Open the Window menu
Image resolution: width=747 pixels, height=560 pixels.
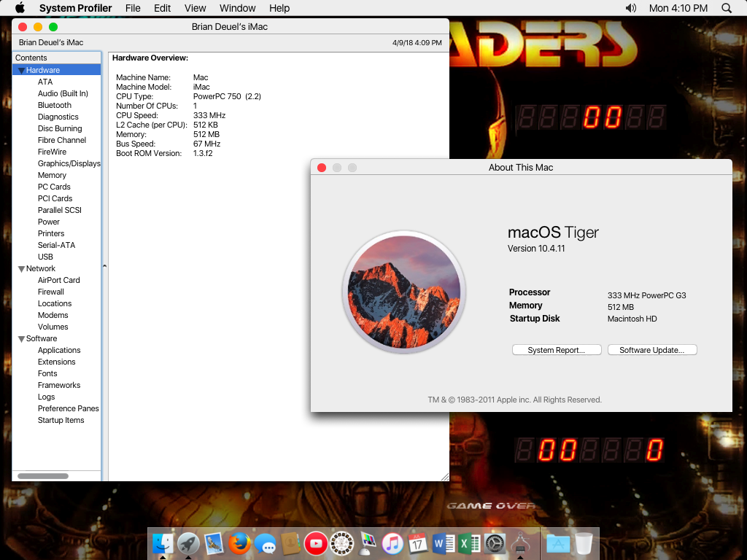[x=237, y=8]
